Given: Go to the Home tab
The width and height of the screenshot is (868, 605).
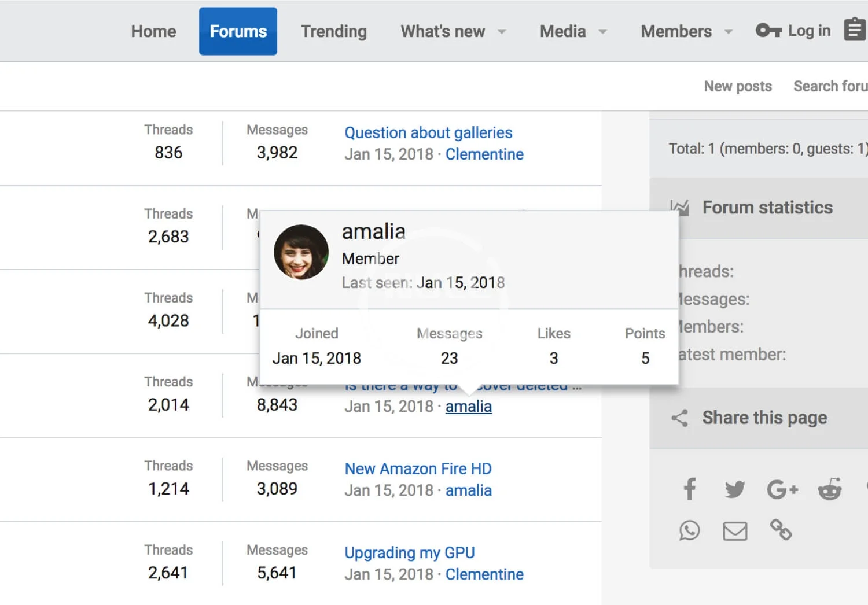Looking at the screenshot, I should click(x=153, y=31).
